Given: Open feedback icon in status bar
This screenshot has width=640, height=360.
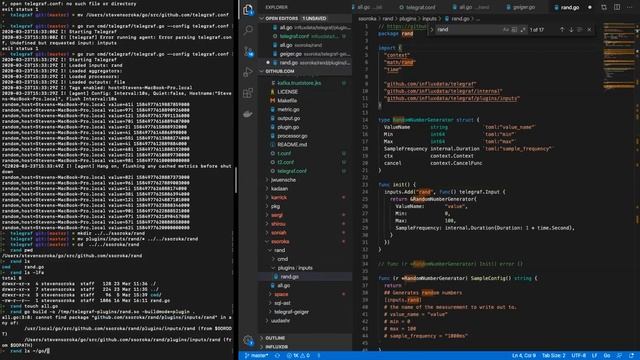Looking at the screenshot, I should (620, 356).
